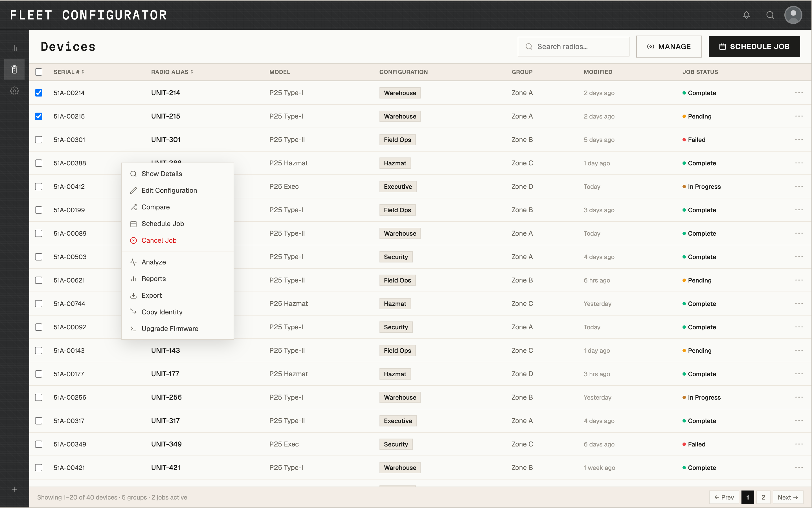Open the notifications bell icon
This screenshot has width=812, height=508.
point(746,15)
